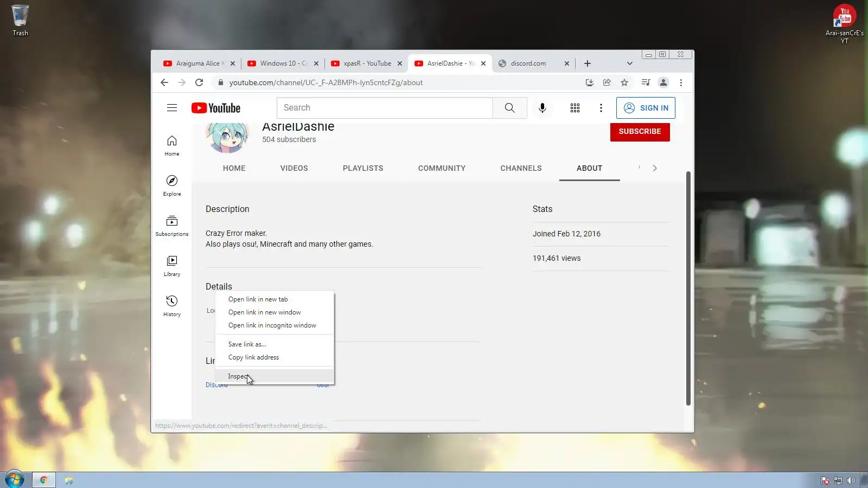Choose Open link in new window
This screenshot has height=488, width=868.
(275, 312)
